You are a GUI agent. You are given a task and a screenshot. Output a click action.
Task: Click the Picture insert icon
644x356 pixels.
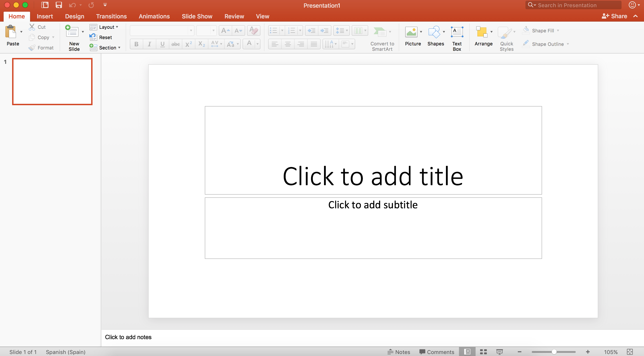(x=411, y=32)
